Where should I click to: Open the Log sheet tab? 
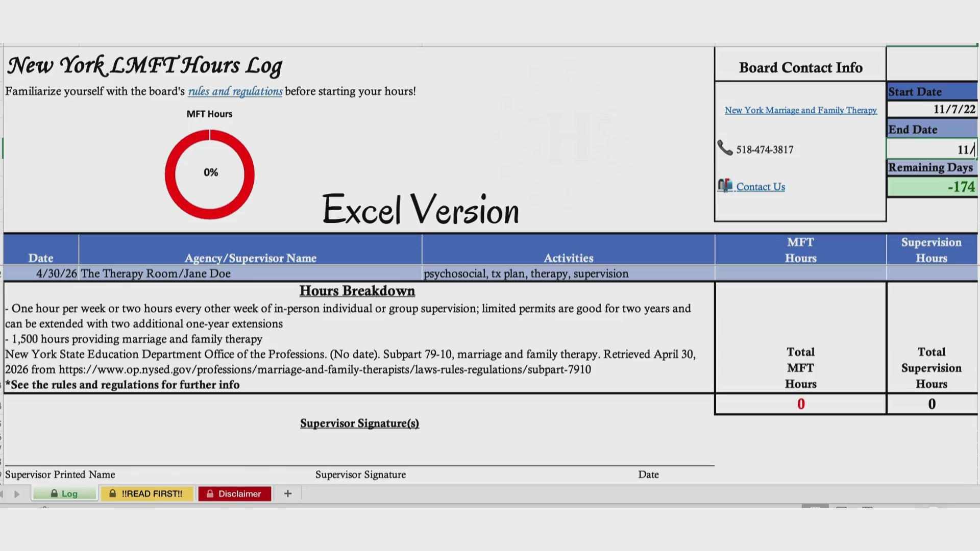[x=65, y=493]
